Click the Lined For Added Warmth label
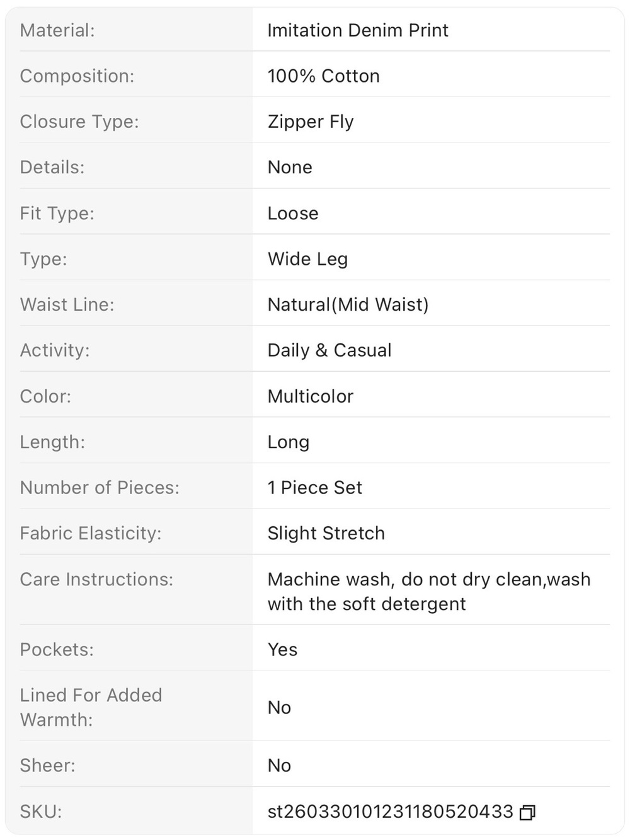This screenshot has width=630, height=840. (x=91, y=708)
